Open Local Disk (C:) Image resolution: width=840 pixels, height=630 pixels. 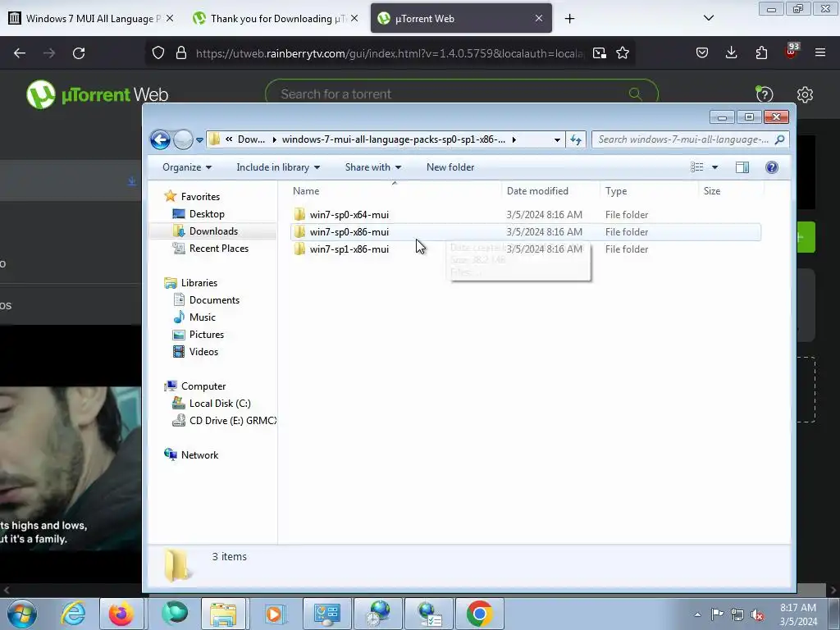pyautogui.click(x=212, y=404)
